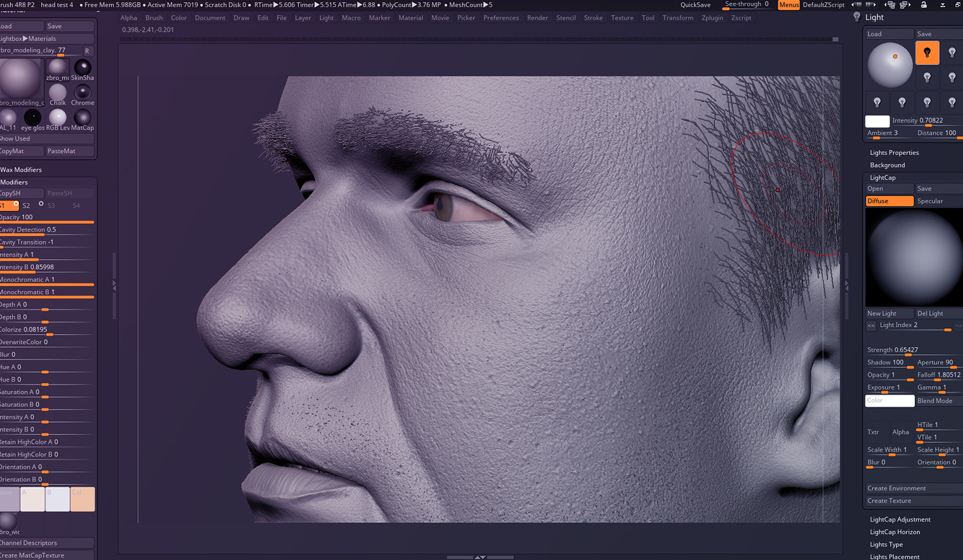Expand the Background section
The width and height of the screenshot is (963, 560).
[887, 165]
